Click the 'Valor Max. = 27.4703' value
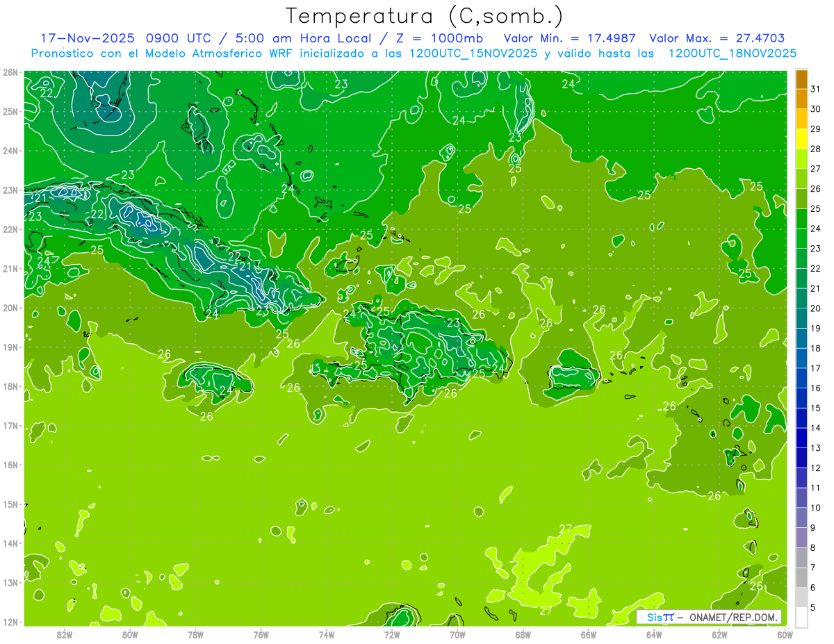The image size is (834, 644). 717,39
